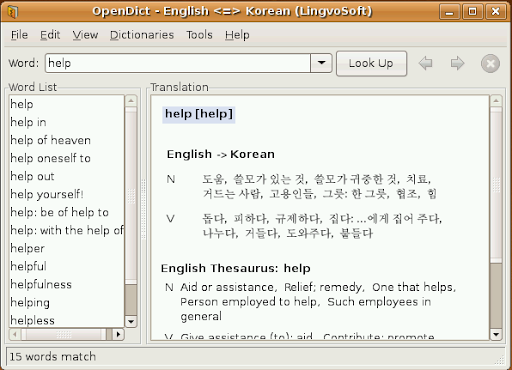Click word list scroll down arrow
Screen dimensions: 512x370
point(131,321)
